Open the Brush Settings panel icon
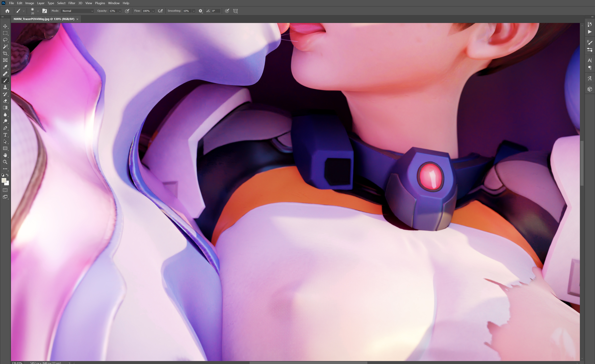Viewport: 595px width, 364px height. coord(590,42)
